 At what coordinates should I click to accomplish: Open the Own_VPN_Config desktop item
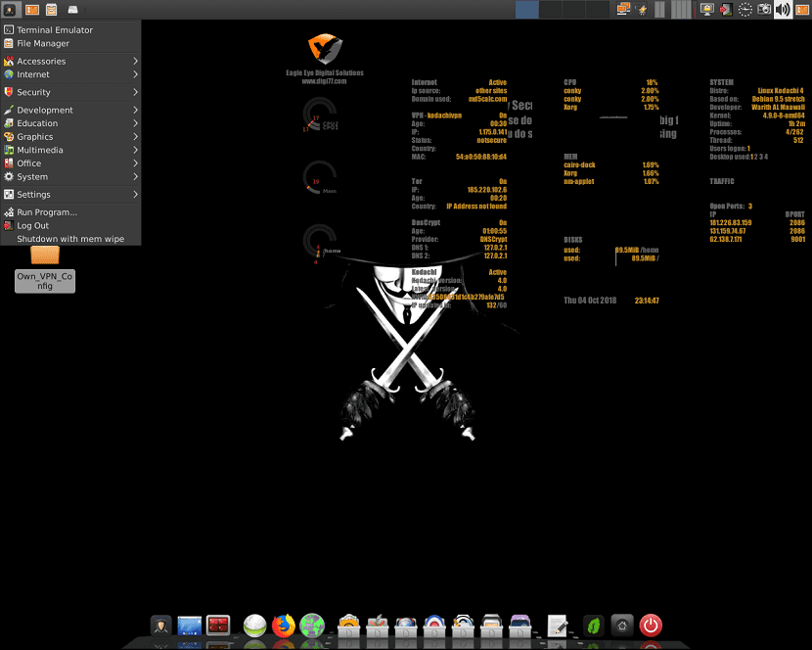[44, 264]
